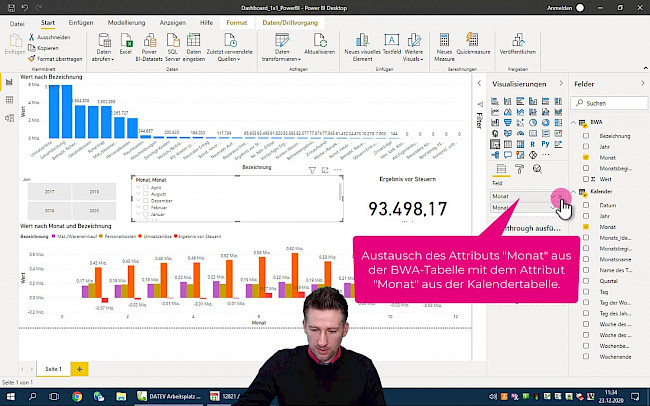Check the Datum field under Kalender
Viewport: 650px width, 406px height.
point(585,203)
